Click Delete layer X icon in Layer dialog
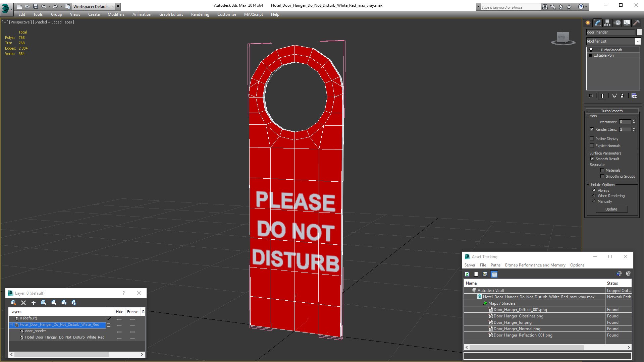Screen dimensions: 644x362 pyautogui.click(x=23, y=303)
